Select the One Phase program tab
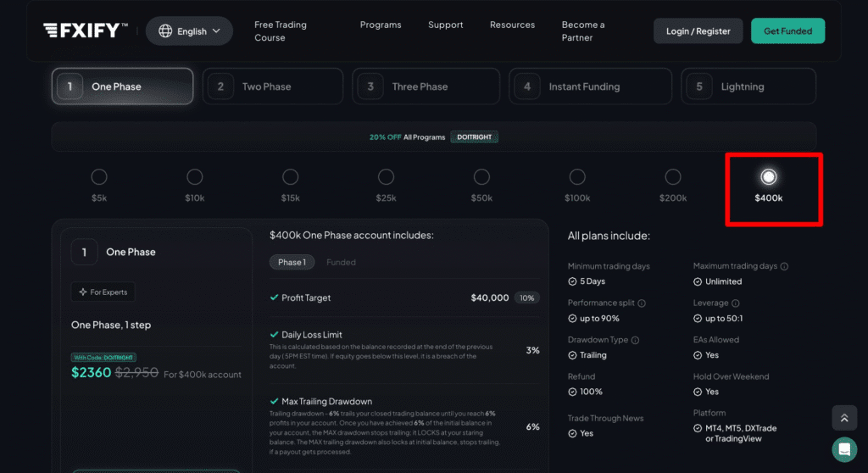Viewport: 868px width, 473px height. pos(122,86)
